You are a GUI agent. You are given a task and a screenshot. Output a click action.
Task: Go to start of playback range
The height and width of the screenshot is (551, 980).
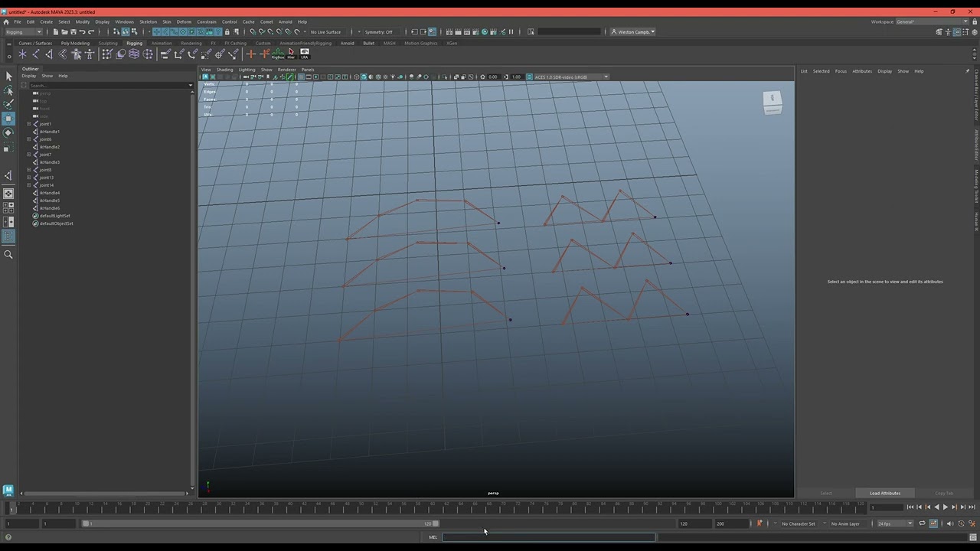pyautogui.click(x=910, y=507)
